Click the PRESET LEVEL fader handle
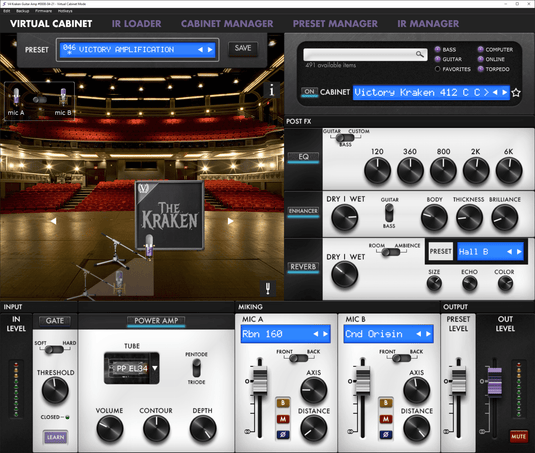 [459, 380]
